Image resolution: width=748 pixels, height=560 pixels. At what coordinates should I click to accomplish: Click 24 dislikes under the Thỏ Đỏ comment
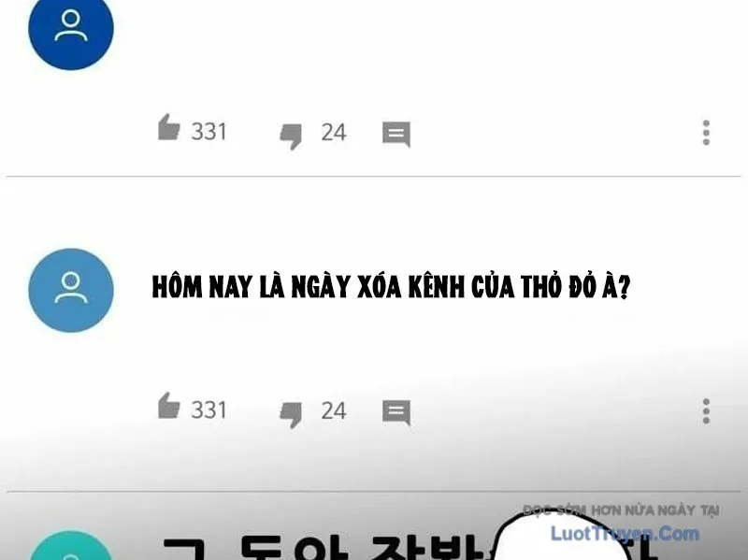point(334,410)
